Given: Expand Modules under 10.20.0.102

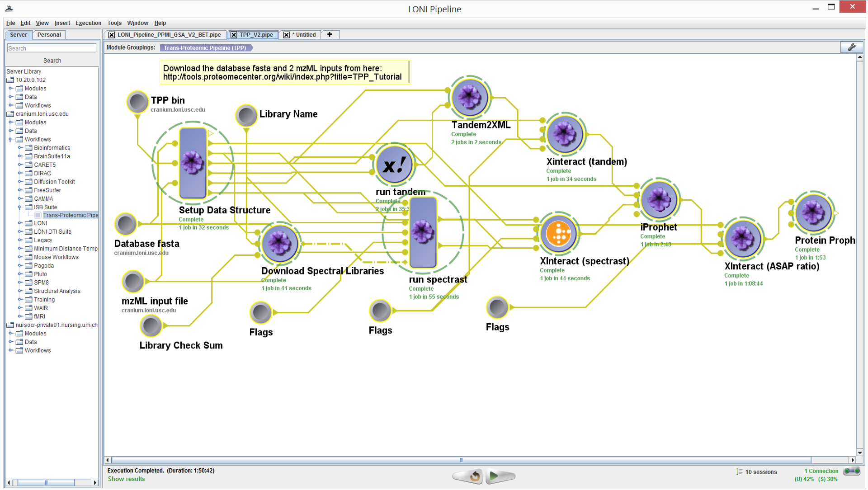Looking at the screenshot, I should coord(11,89).
